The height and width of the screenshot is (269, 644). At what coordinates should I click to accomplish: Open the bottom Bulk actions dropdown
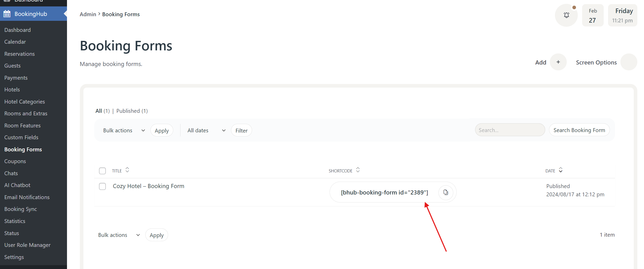(x=119, y=235)
